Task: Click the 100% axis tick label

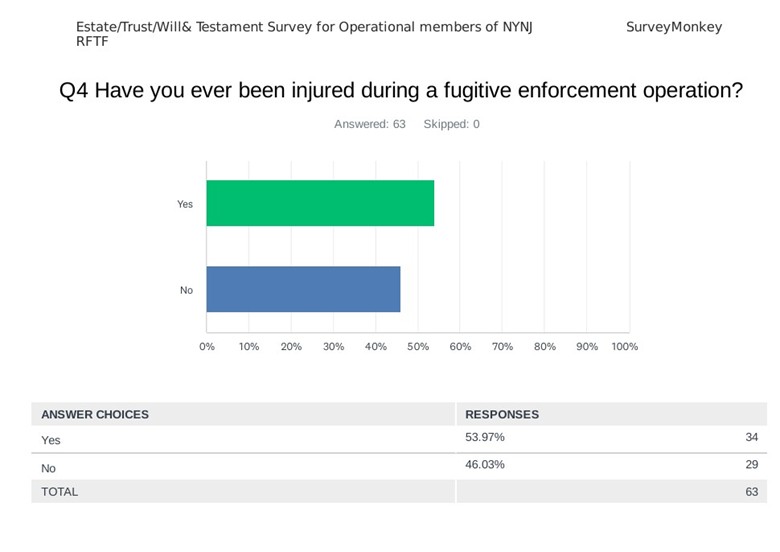Action: coord(624,347)
